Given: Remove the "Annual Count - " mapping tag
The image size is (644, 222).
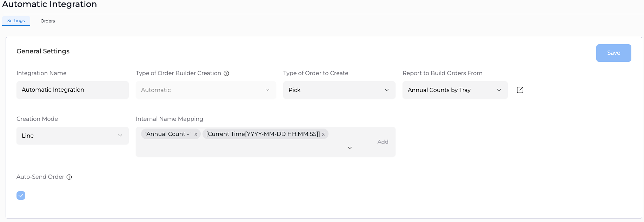Looking at the screenshot, I should [x=196, y=134].
